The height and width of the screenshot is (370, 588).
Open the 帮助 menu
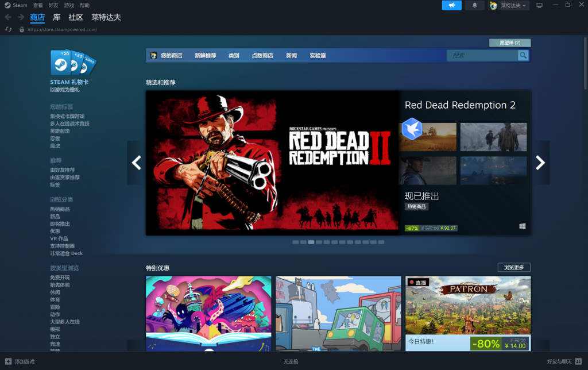point(85,5)
